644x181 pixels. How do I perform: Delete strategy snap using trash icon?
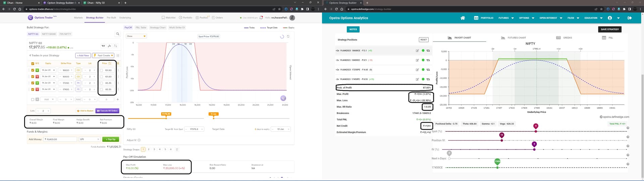[177, 149]
